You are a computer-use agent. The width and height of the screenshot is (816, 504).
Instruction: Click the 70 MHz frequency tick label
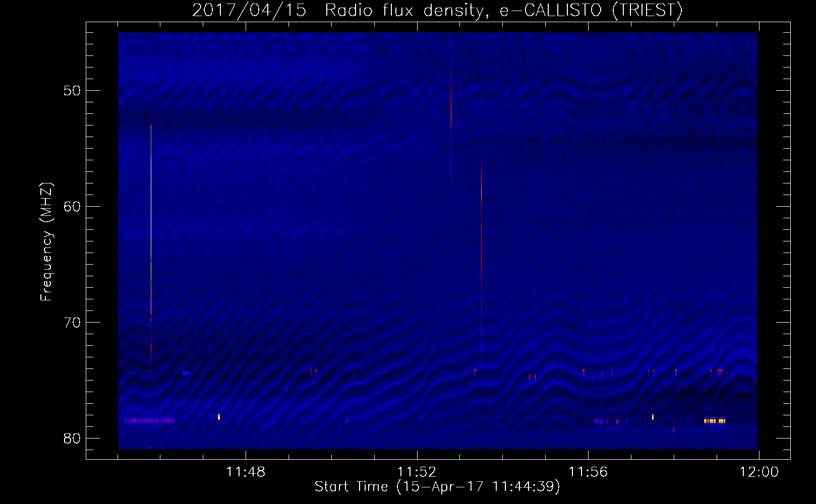click(72, 323)
